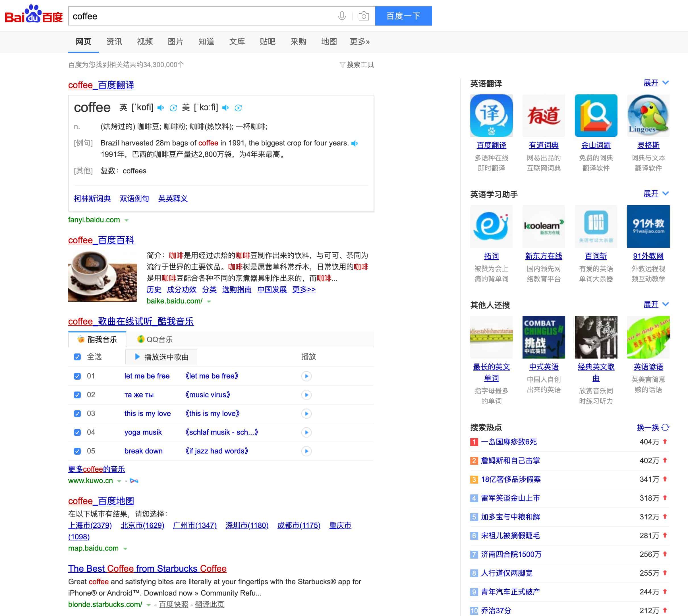Image resolution: width=688 pixels, height=616 pixels.
Task: Switch to 图片 tab
Action: [x=175, y=42]
